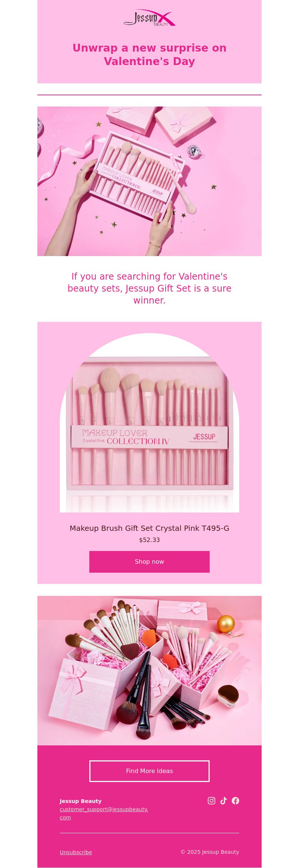Open the Facebook social icon
The width and height of the screenshot is (299, 868).
coord(235,800)
